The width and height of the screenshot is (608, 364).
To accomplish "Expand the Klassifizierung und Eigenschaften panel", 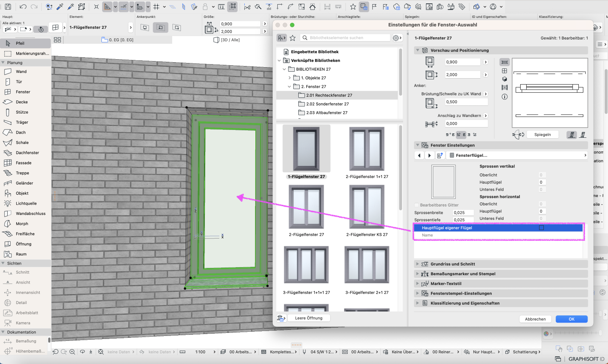I will (418, 303).
